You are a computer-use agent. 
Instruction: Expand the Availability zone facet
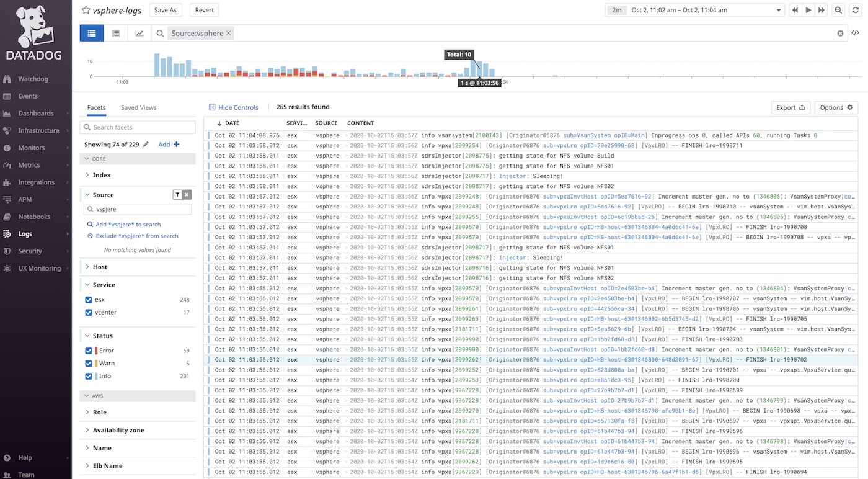tap(118, 430)
